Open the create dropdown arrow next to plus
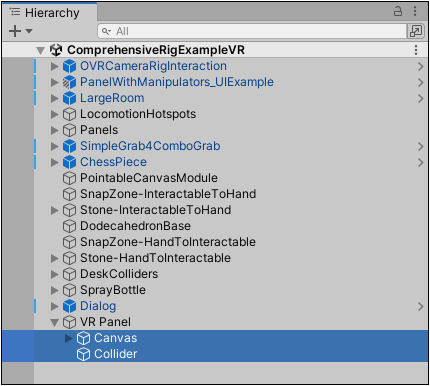Viewport: 430px width, 386px height. pyautogui.click(x=29, y=31)
